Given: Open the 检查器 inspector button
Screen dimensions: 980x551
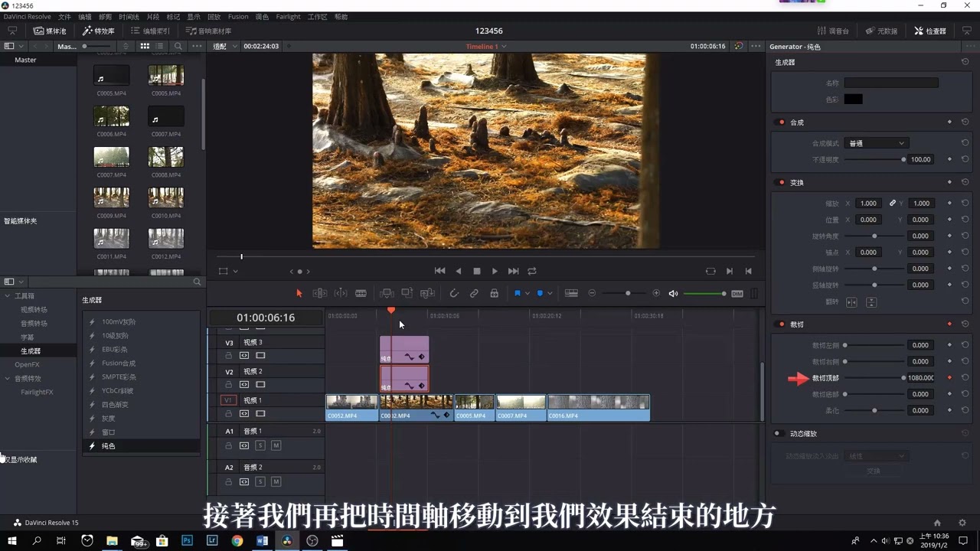Looking at the screenshot, I should 930,31.
